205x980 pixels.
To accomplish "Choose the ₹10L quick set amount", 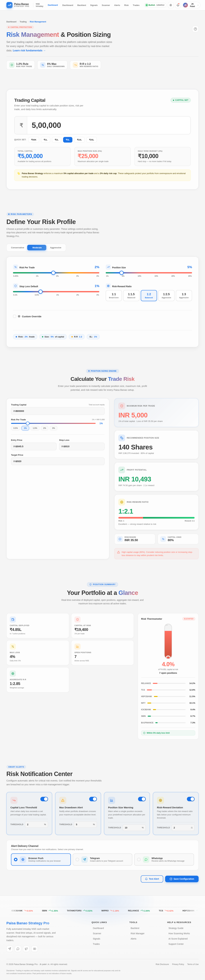I will tap(79, 140).
